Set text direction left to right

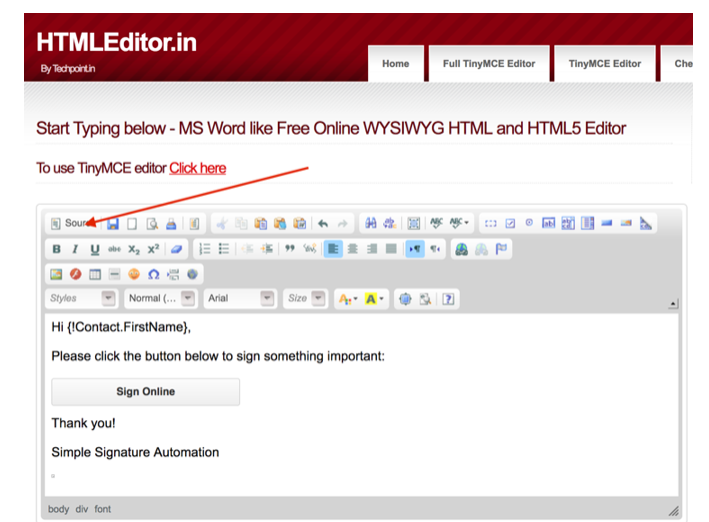click(x=415, y=249)
